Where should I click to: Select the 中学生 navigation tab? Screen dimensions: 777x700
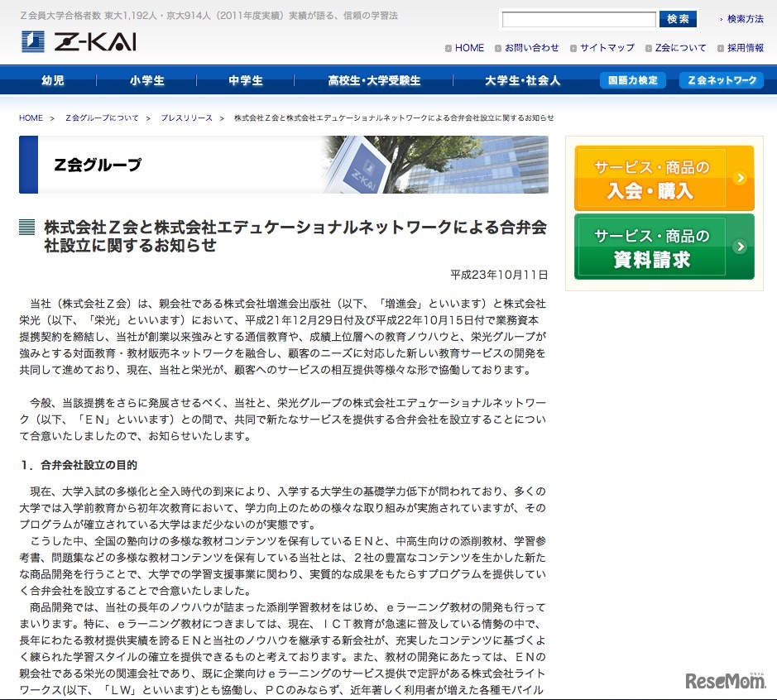[x=245, y=80]
